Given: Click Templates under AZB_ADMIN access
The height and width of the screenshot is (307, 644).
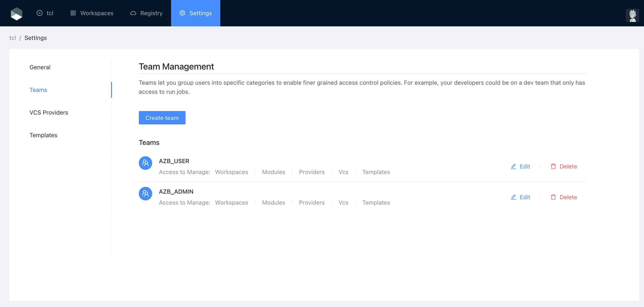Looking at the screenshot, I should 376,202.
